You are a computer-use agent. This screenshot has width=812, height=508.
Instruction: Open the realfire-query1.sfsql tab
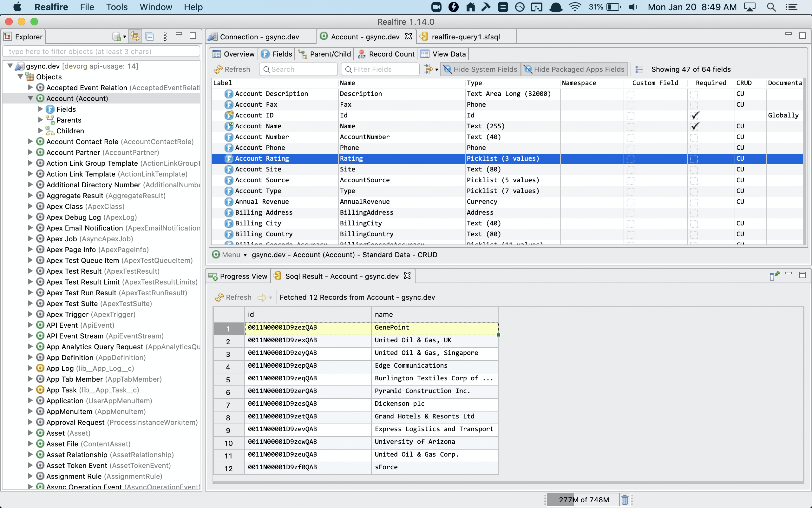tap(466, 37)
